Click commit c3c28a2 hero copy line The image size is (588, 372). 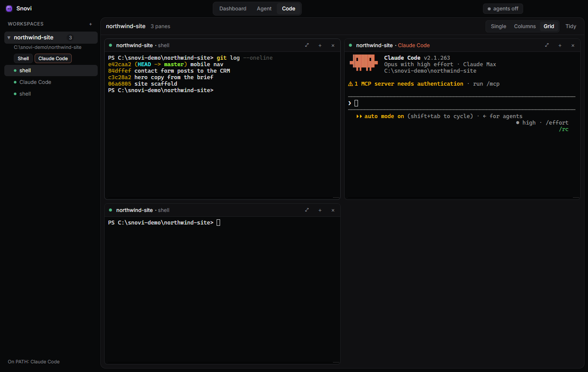point(161,77)
